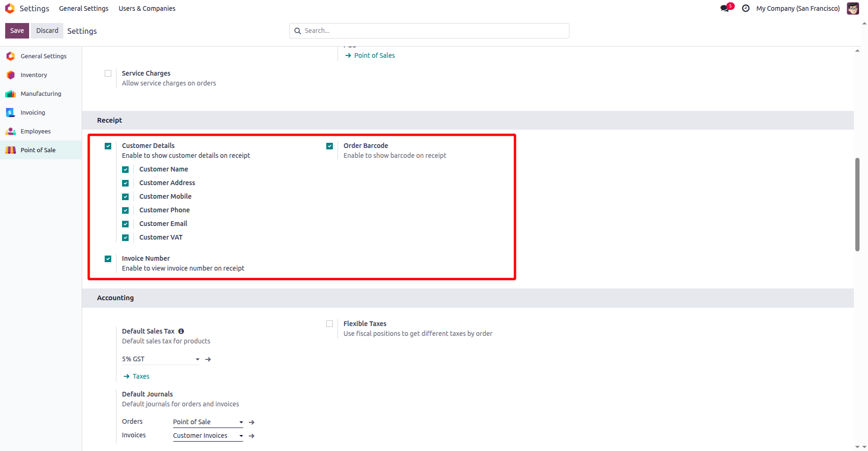This screenshot has height=451, width=868.
Task: Click the user avatar icon
Action: coord(853,8)
